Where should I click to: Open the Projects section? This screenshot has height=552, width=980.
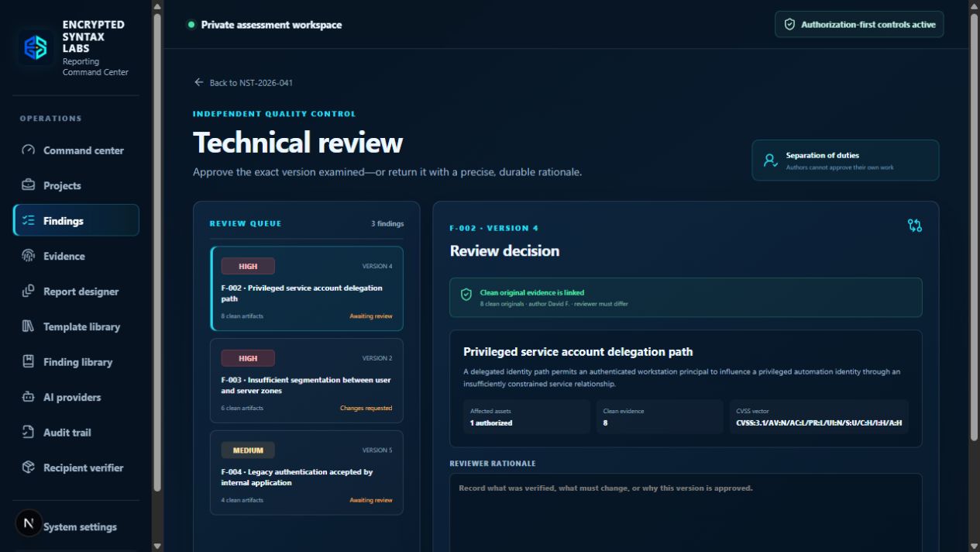[76, 185]
